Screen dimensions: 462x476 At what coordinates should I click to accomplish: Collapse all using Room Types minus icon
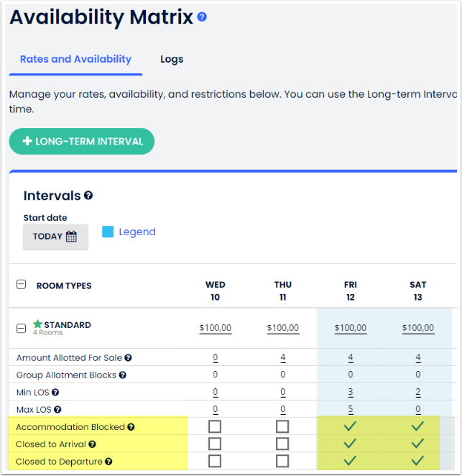22,285
